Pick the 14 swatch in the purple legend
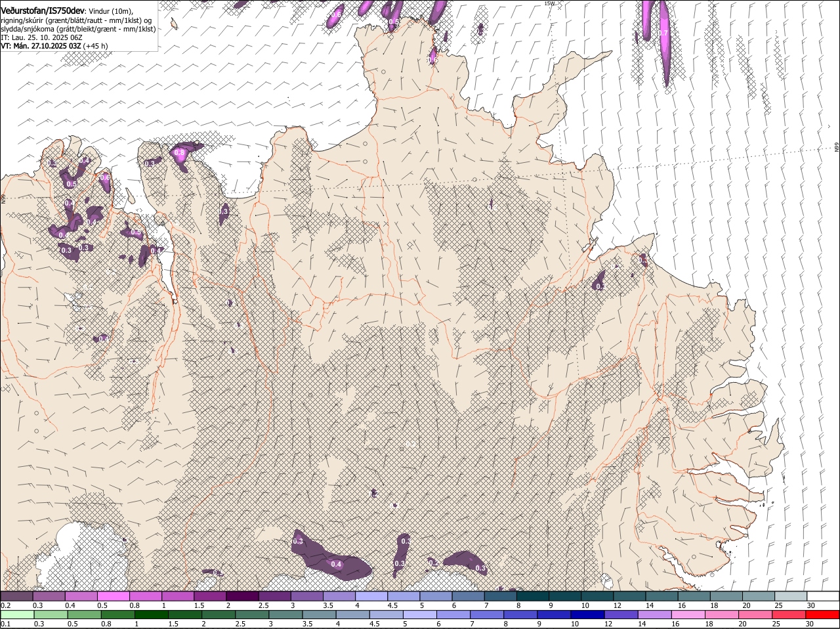 (x=661, y=596)
